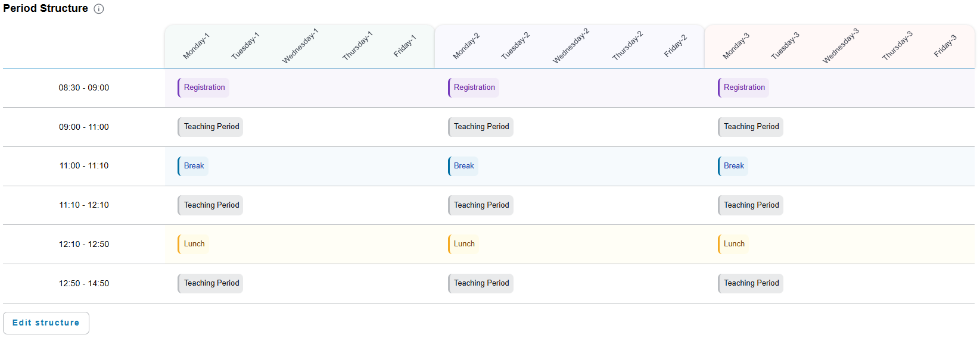Screen dimensions: 980x338
Task: Click the info icon beside Period Structure
Action: tap(99, 9)
